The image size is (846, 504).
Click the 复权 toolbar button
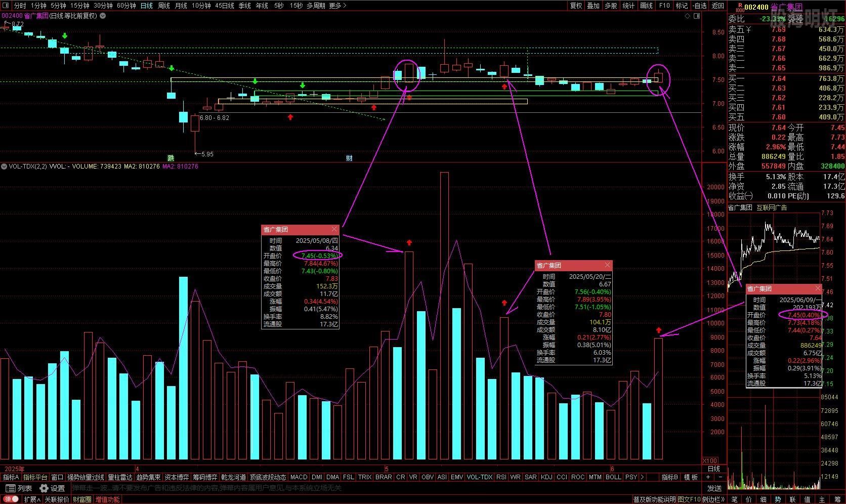(576, 6)
